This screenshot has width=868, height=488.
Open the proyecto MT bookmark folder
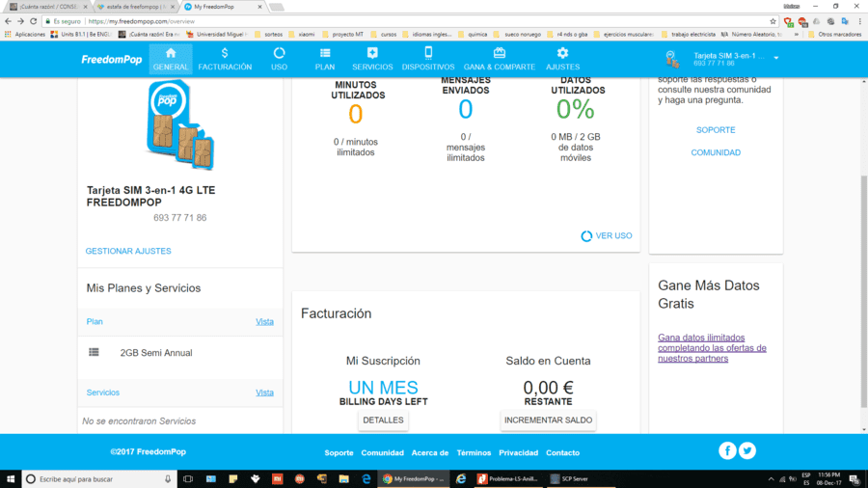(x=342, y=35)
